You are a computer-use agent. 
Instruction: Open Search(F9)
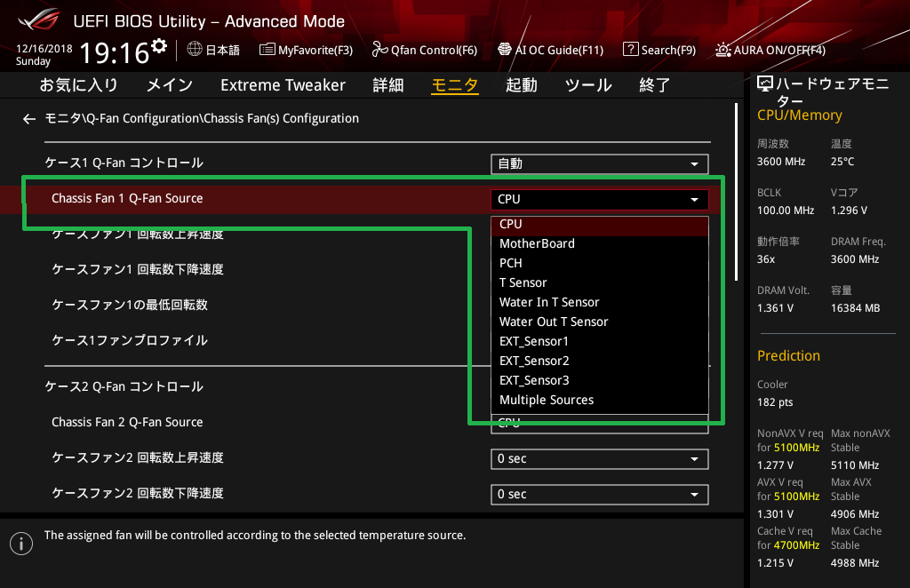pos(659,50)
